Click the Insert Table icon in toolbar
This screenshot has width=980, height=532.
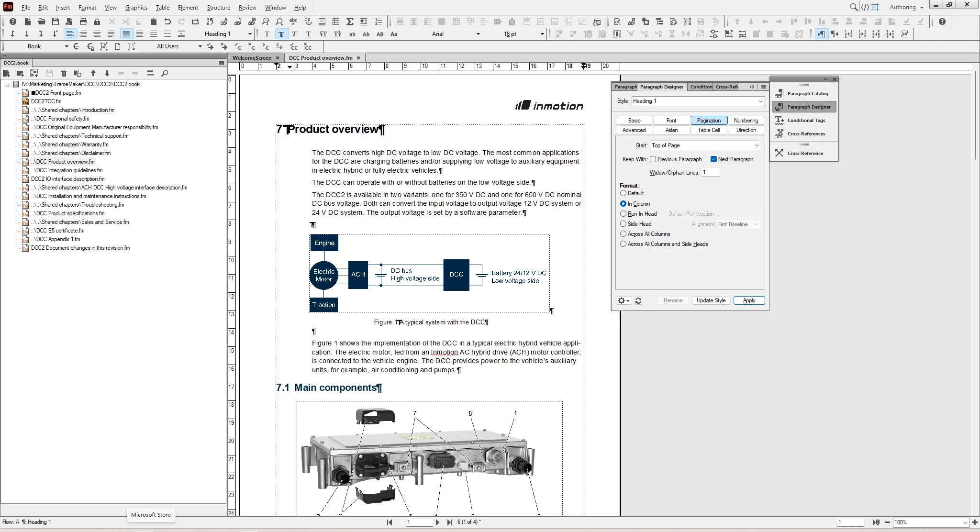tap(336, 22)
